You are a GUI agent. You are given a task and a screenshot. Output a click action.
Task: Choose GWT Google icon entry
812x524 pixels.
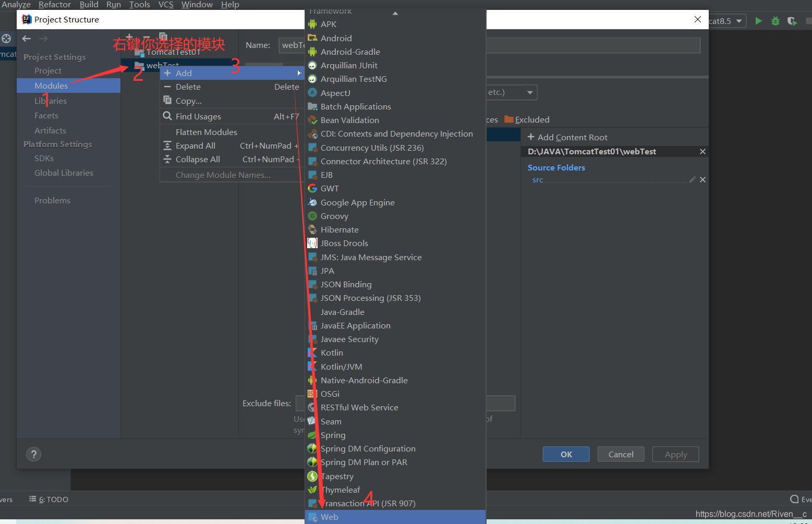point(312,188)
